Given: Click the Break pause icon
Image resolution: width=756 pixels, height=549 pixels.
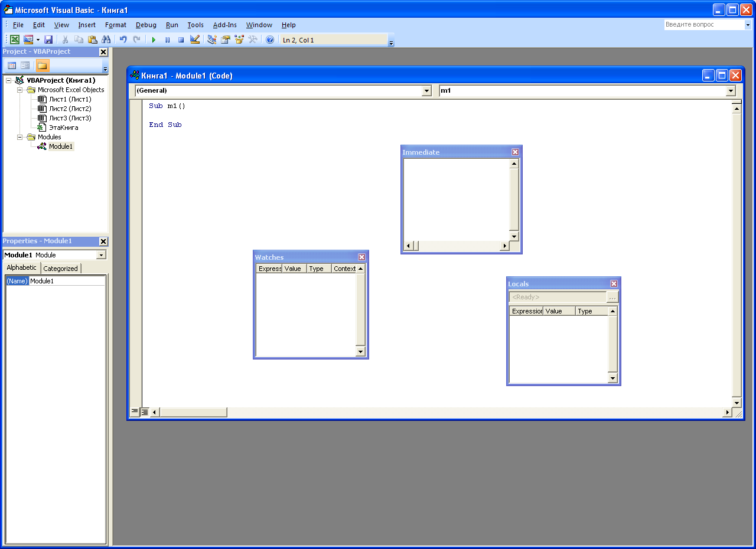Looking at the screenshot, I should click(x=167, y=40).
